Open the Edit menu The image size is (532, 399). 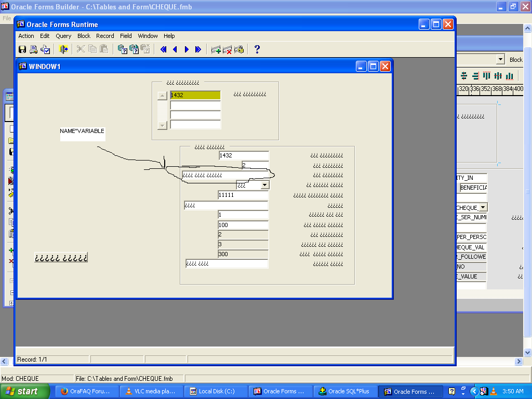pyautogui.click(x=45, y=36)
